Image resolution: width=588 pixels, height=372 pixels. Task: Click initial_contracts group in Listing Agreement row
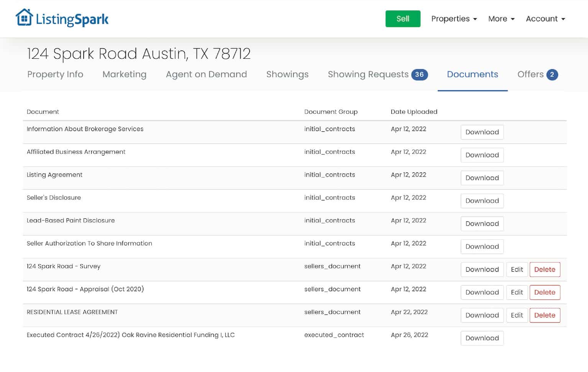point(330,175)
